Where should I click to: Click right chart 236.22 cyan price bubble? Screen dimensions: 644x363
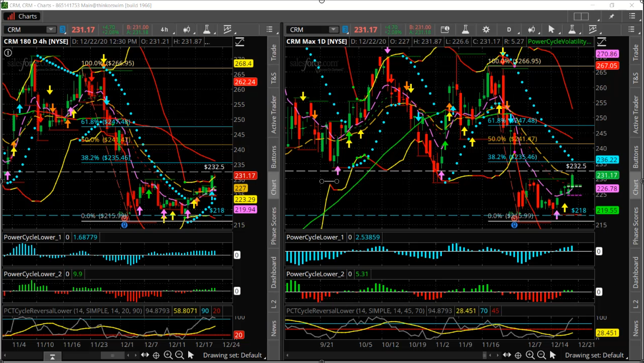tap(607, 160)
